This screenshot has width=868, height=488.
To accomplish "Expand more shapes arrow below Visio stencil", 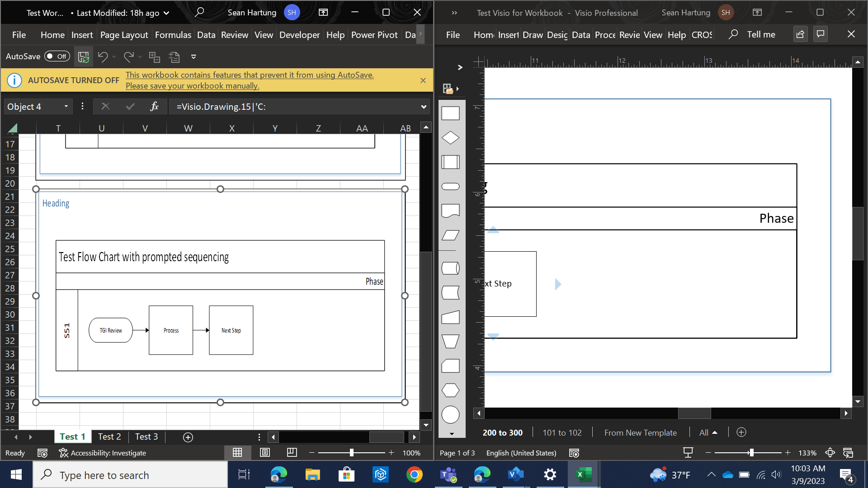I will pyautogui.click(x=452, y=433).
